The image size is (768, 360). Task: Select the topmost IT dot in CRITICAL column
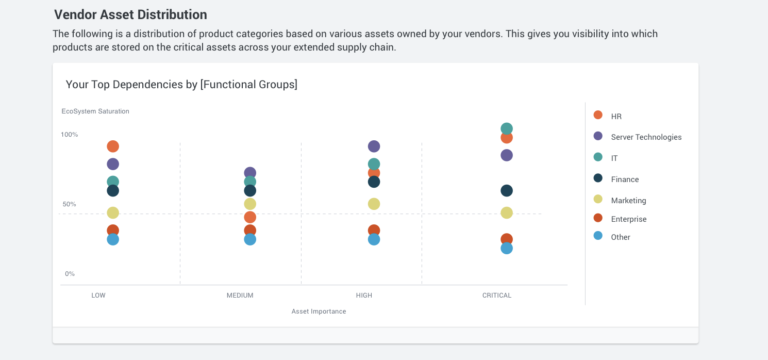506,129
